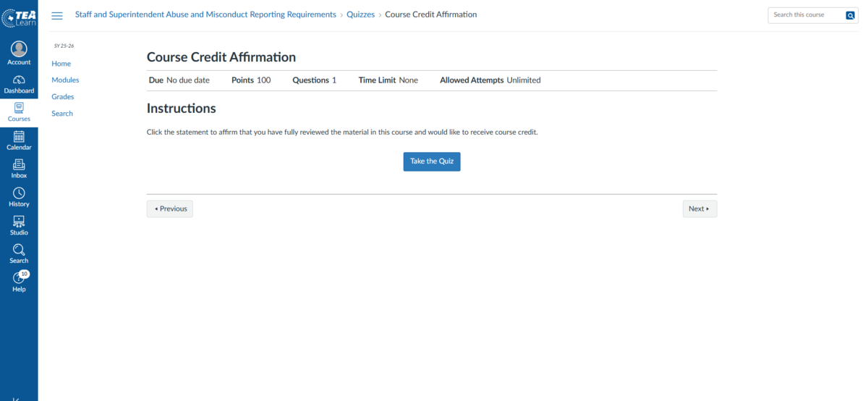868x401 pixels.
Task: Show recent History icon
Action: coord(19,193)
